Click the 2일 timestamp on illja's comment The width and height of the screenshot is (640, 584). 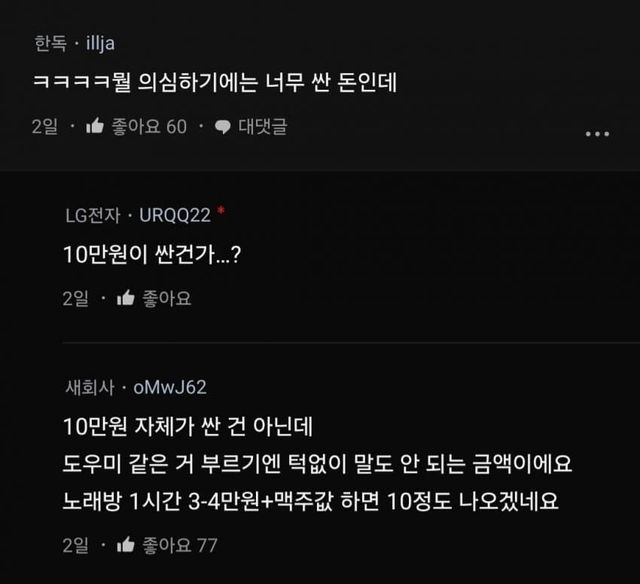[45, 126]
